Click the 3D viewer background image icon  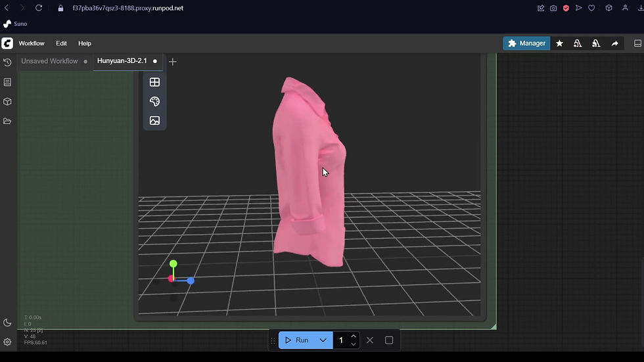tap(154, 120)
